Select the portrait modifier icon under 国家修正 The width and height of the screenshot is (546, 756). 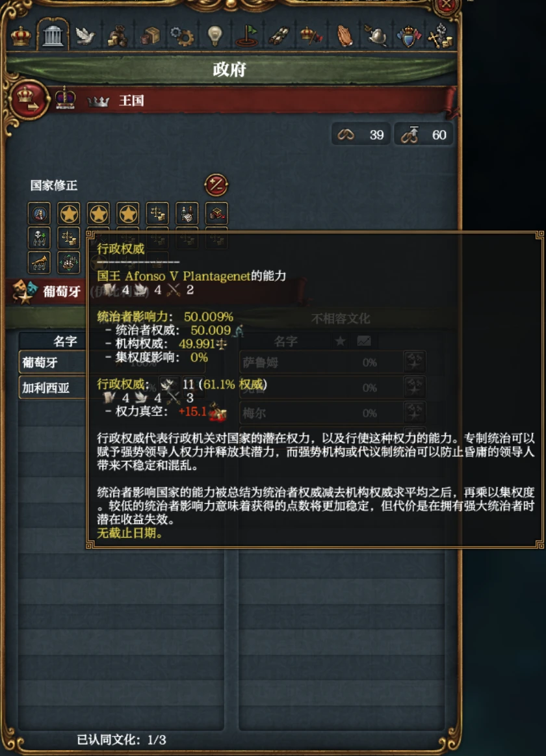[x=39, y=214]
